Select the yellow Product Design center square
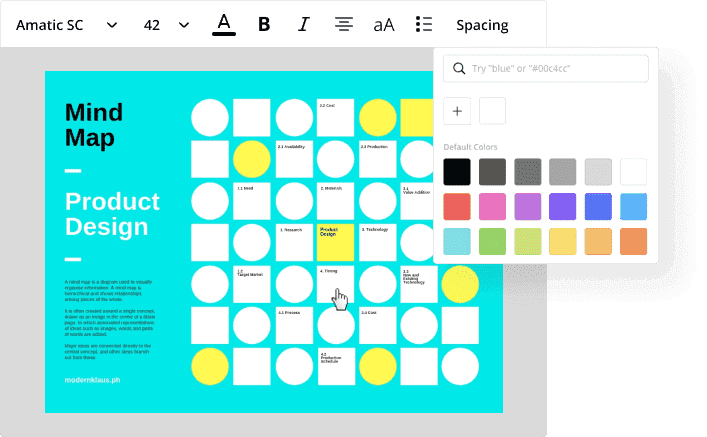 (x=335, y=242)
